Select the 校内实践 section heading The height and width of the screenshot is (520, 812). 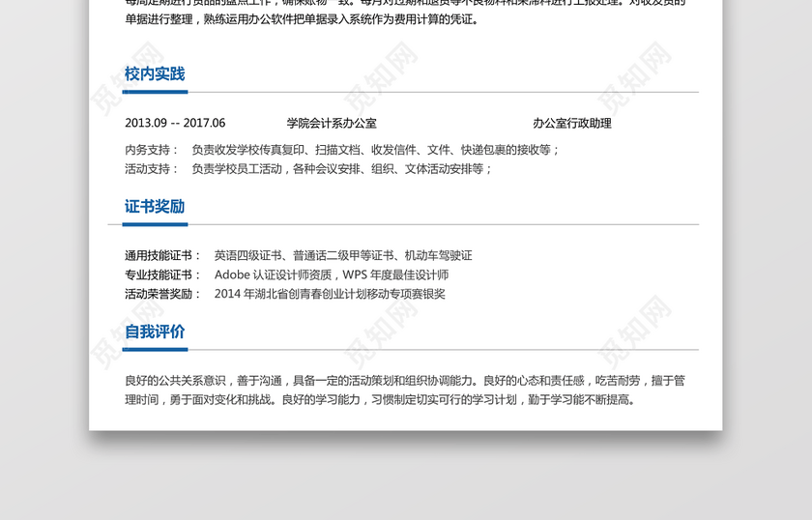pos(155,74)
